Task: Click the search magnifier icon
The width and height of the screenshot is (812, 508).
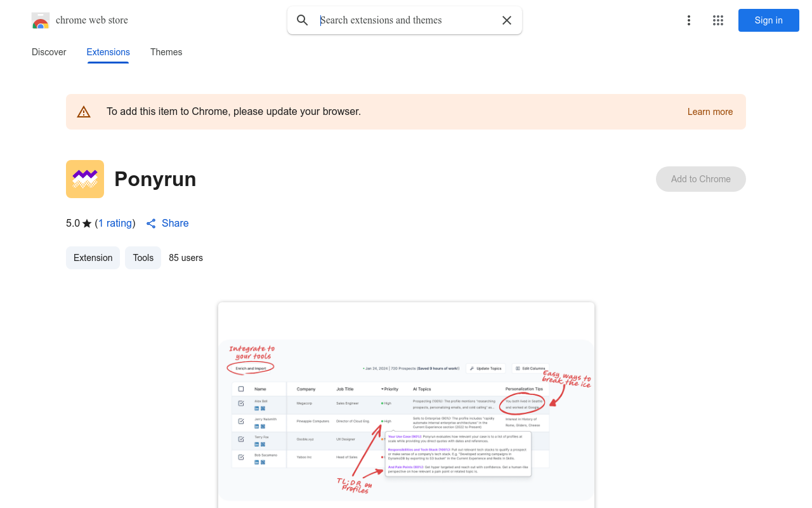Action: tap(303, 20)
